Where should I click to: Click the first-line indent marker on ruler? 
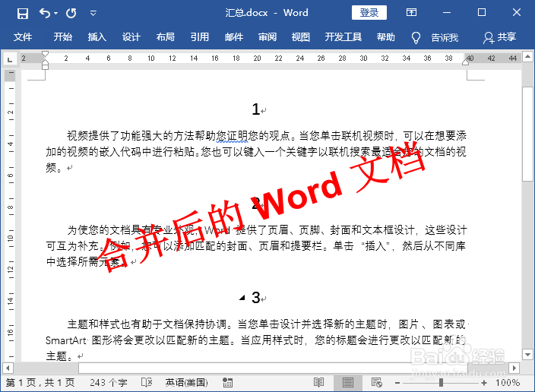(x=45, y=55)
